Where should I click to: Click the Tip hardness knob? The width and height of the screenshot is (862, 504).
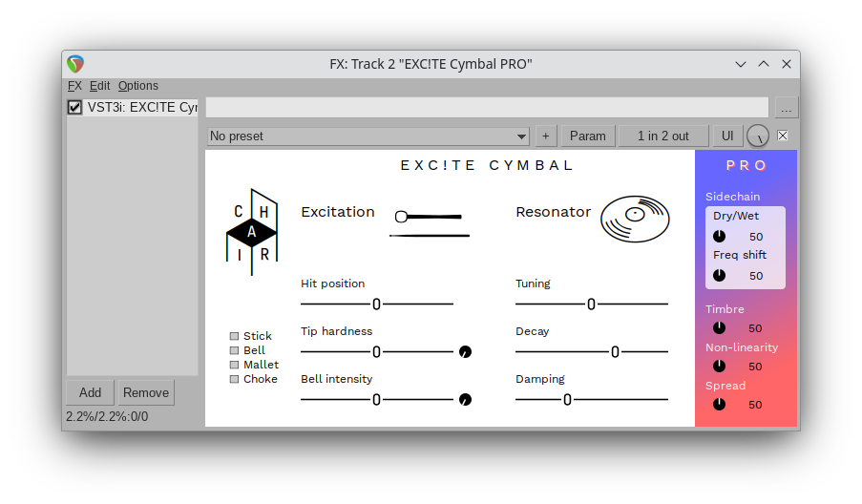point(465,352)
